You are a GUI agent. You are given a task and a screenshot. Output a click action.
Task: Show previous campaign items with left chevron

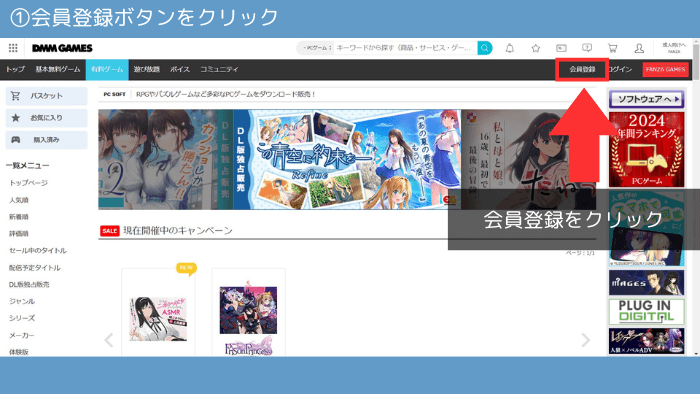click(x=108, y=340)
